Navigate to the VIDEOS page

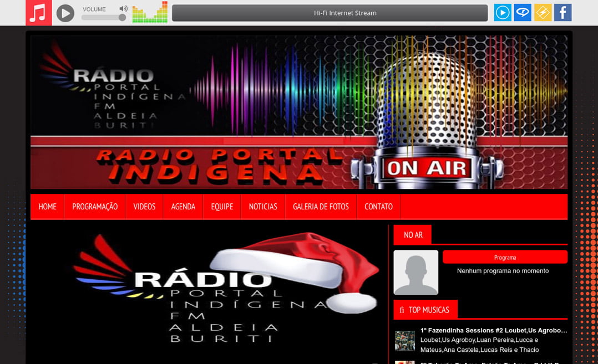[x=144, y=207]
